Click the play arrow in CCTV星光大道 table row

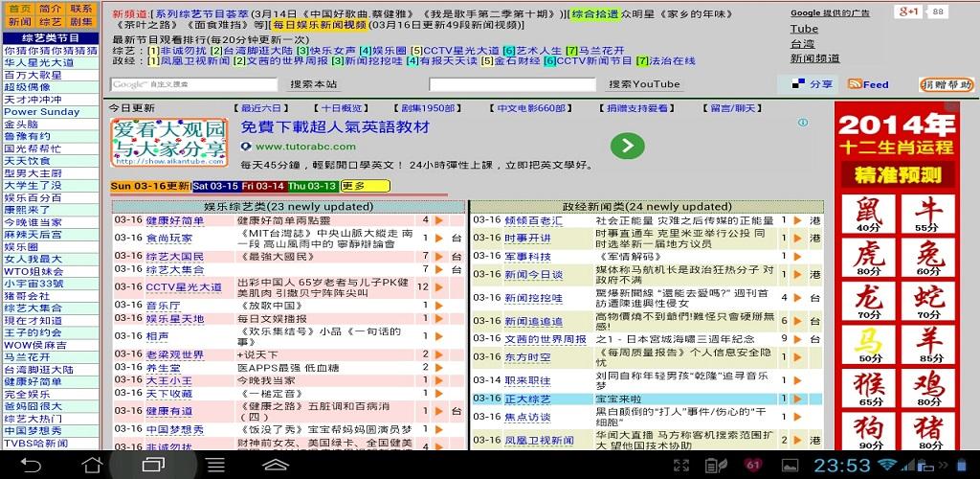pos(438,287)
